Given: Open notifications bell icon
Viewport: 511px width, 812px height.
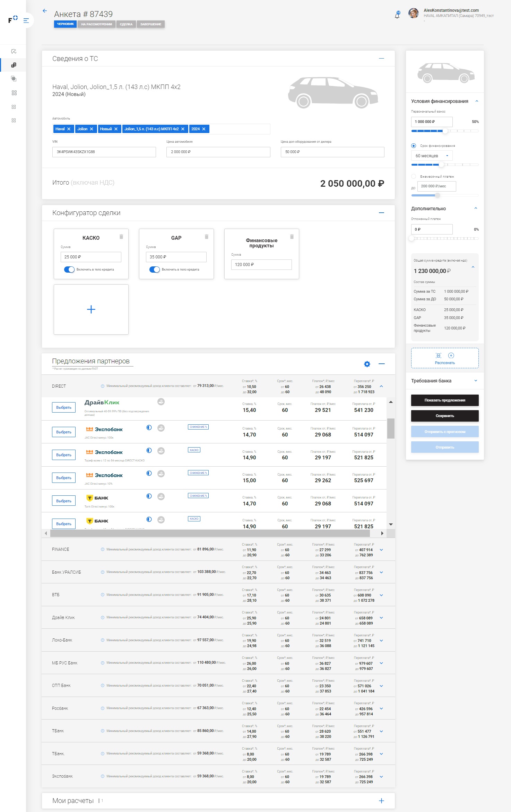Looking at the screenshot, I should click(397, 15).
